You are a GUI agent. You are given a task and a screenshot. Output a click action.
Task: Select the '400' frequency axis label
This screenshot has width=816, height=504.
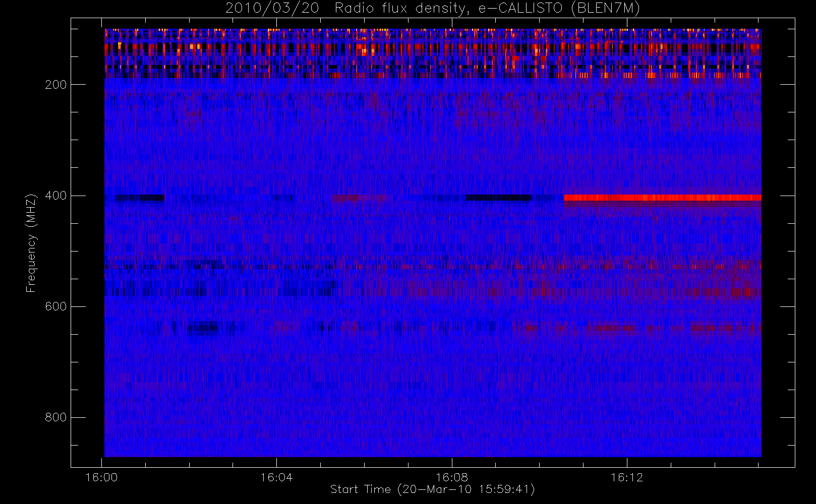[x=56, y=196]
